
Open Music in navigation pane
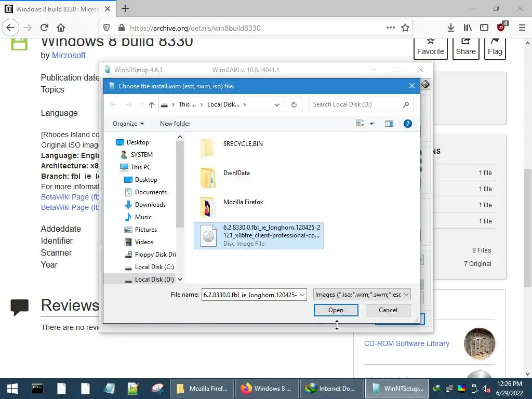(x=143, y=217)
